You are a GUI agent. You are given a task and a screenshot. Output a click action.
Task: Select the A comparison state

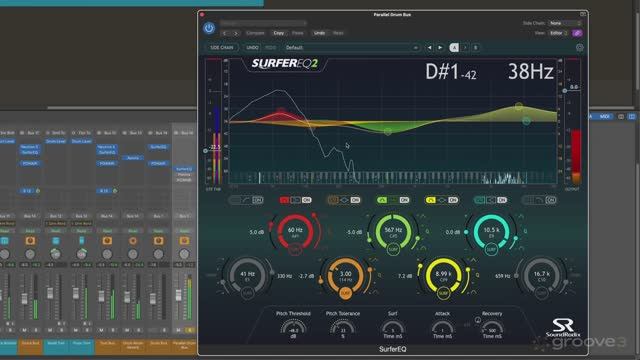click(x=454, y=48)
